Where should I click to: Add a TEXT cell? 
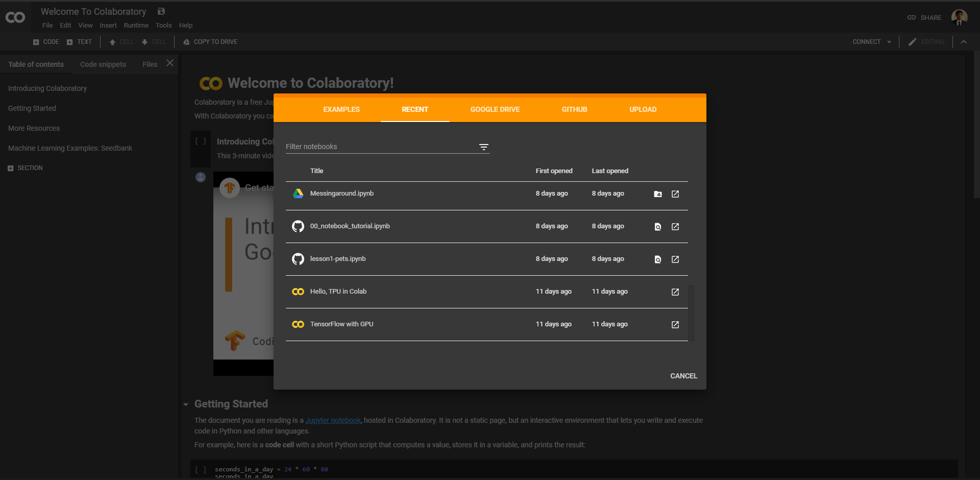coord(79,42)
